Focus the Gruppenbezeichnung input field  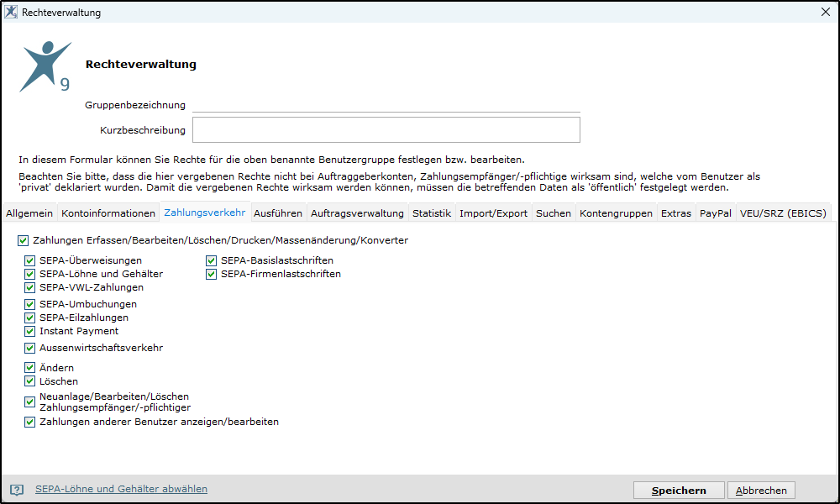[x=386, y=105]
